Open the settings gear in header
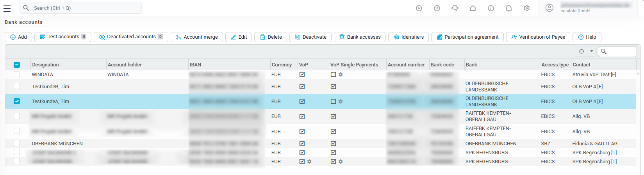Screen dimensions: 644x175 pos(527,8)
